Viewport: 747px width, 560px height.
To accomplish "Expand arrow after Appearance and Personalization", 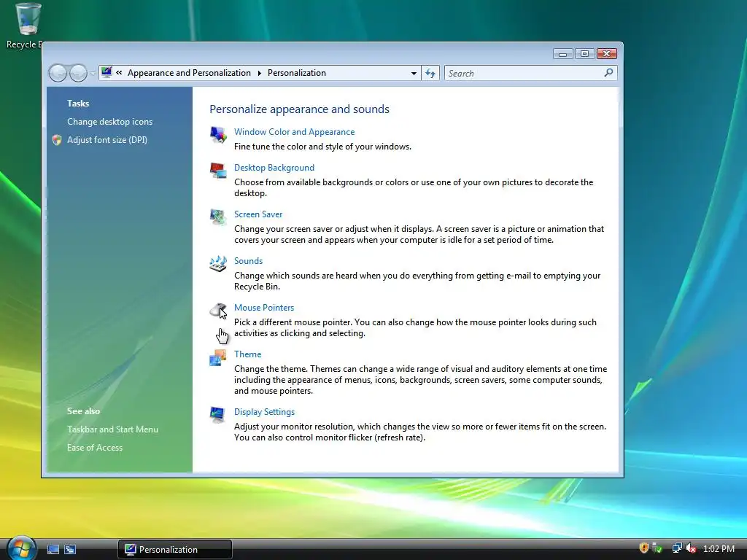I will pos(259,73).
